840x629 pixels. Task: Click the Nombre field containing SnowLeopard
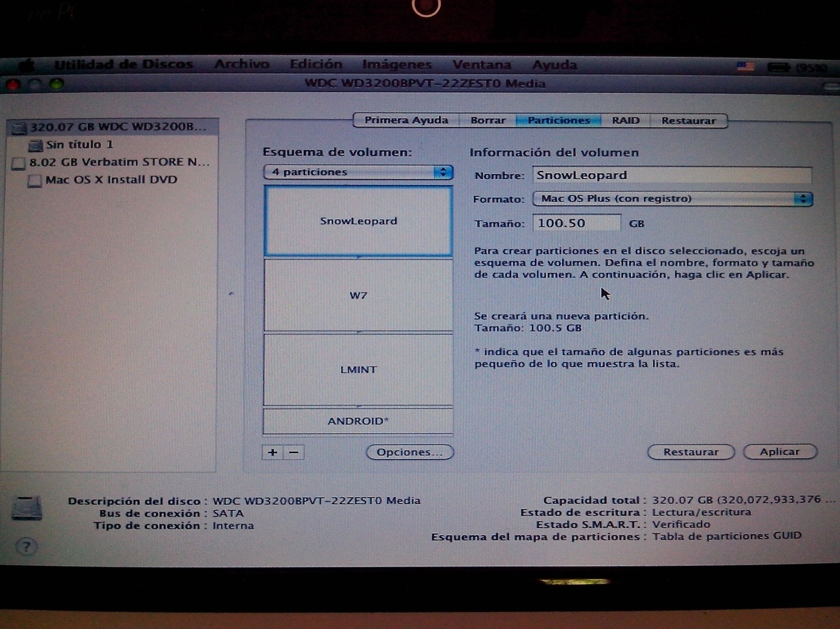(671, 175)
